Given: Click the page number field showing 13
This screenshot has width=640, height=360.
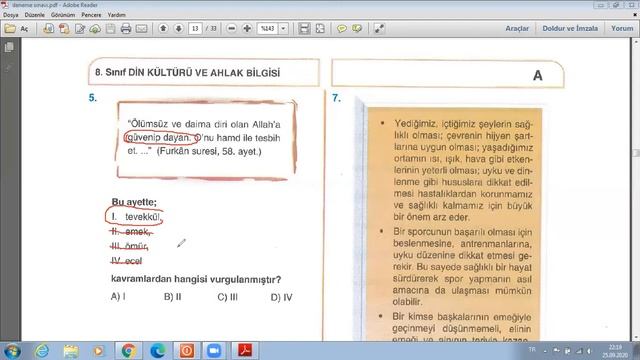Looking at the screenshot, I should pos(195,29).
